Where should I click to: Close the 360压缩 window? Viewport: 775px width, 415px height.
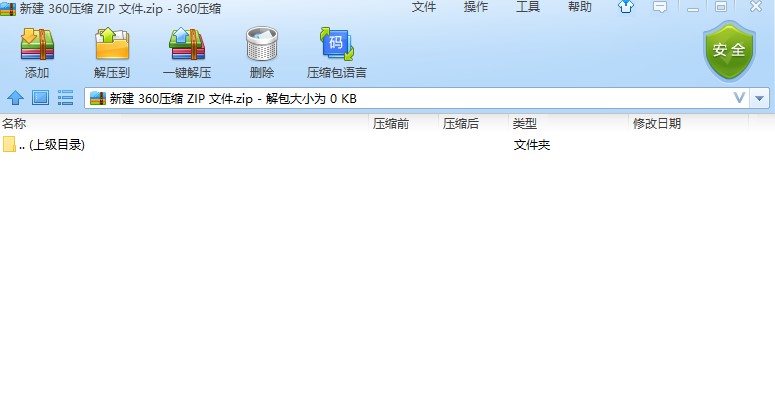pyautogui.click(x=756, y=7)
